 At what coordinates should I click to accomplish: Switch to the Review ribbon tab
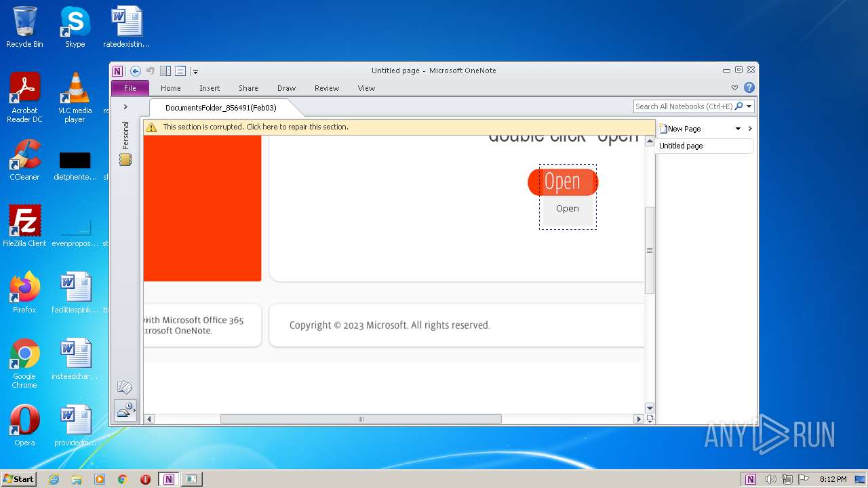pyautogui.click(x=327, y=88)
